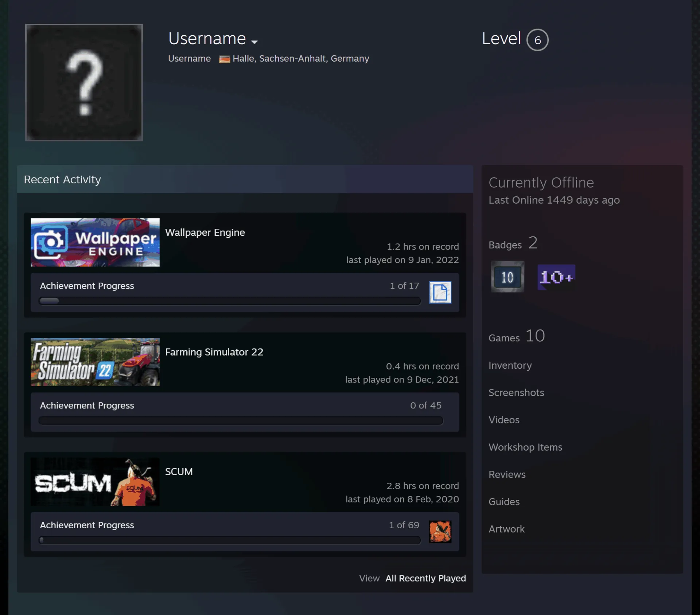Open the Reviews page
The height and width of the screenshot is (615, 700).
(507, 474)
